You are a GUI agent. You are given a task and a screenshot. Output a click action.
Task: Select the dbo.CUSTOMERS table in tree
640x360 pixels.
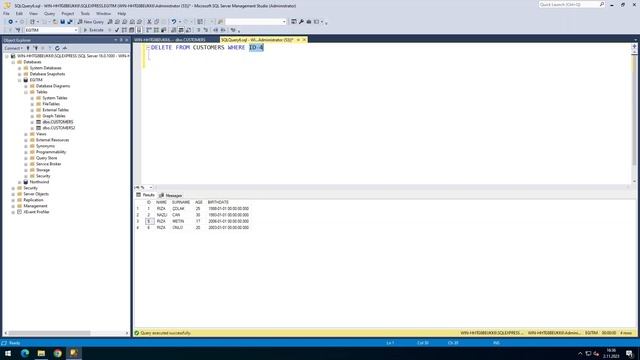(58, 122)
